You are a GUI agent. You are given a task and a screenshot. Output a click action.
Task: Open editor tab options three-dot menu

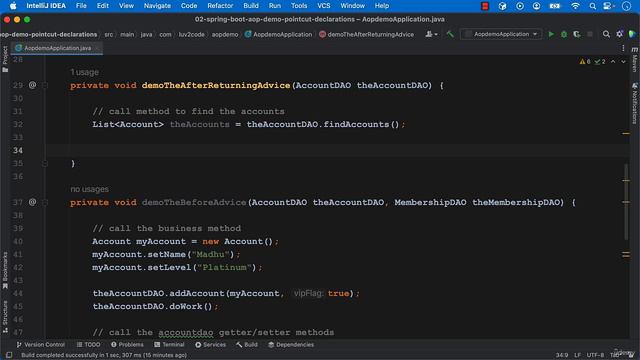[623, 48]
